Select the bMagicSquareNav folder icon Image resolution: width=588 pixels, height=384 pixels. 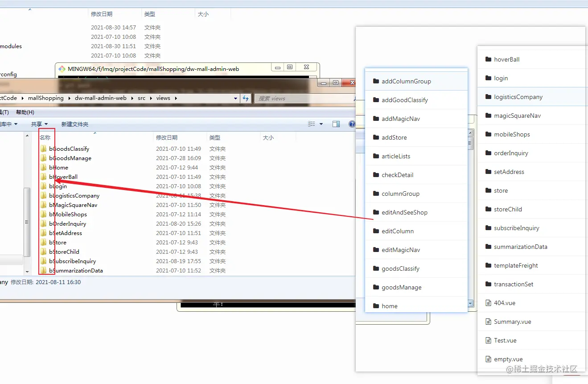[x=43, y=205]
